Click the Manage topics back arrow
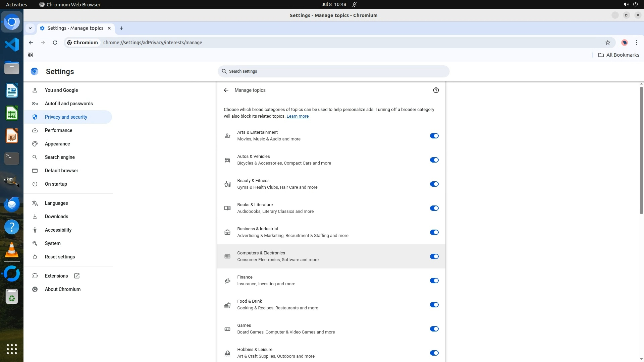This screenshot has width=644, height=362. (226, 90)
